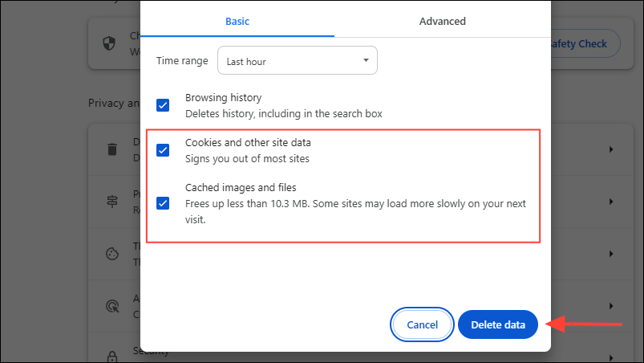Expand the ad privacy row's right arrow
Image resolution: width=644 pixels, height=363 pixels.
[x=611, y=306]
